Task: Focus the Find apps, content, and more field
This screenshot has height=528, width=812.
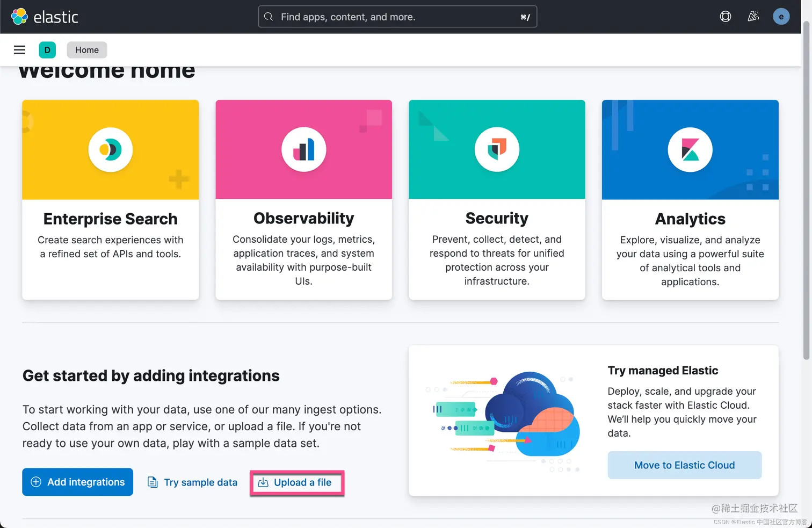Action: point(397,17)
